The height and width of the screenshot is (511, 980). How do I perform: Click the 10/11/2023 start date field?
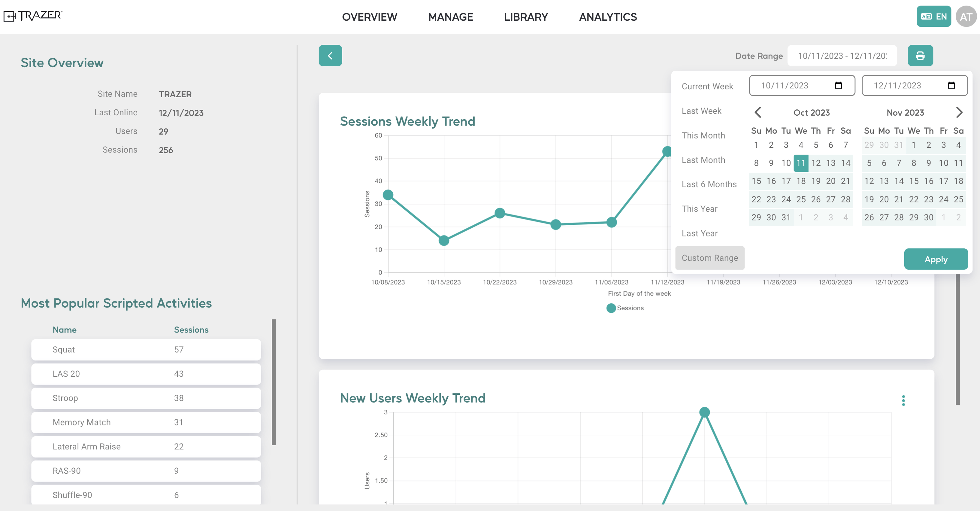[x=802, y=85]
